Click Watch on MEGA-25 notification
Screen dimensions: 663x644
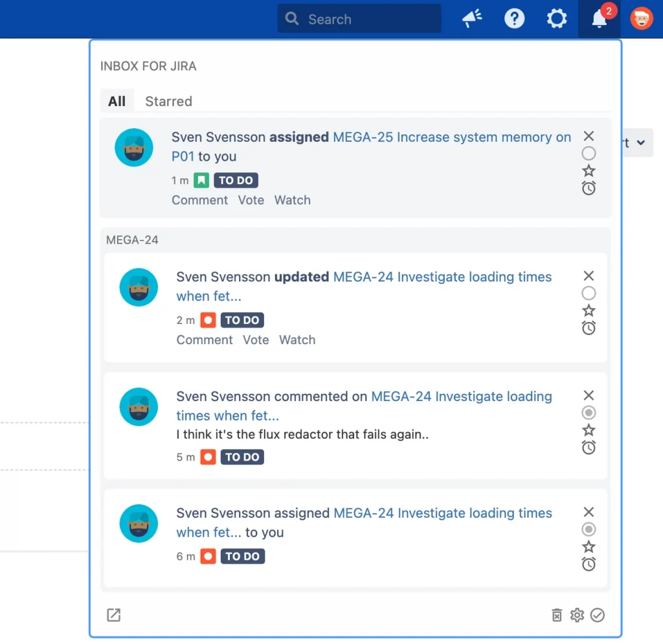coord(292,200)
